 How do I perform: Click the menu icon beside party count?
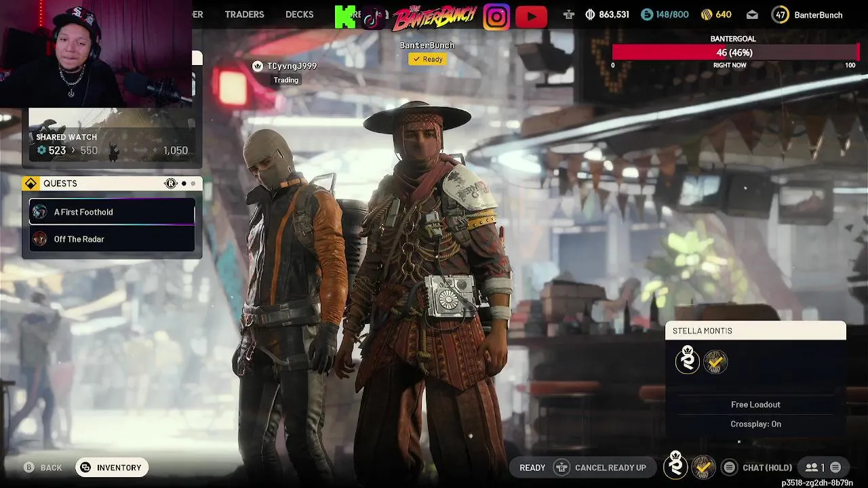[x=835, y=468]
